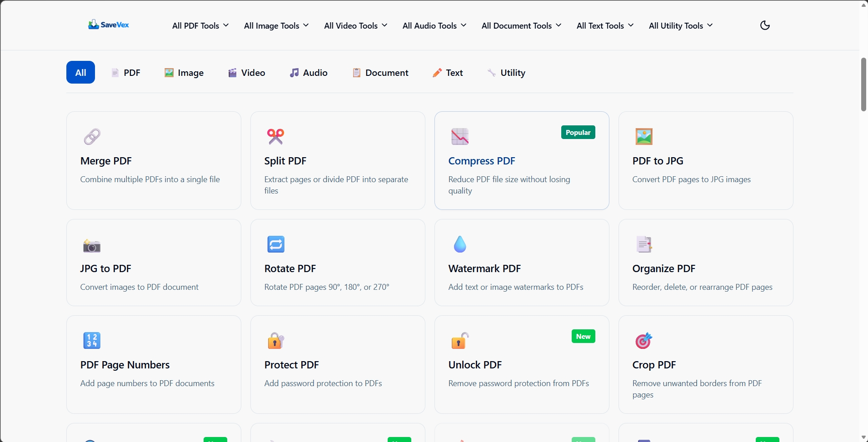This screenshot has height=442, width=868.
Task: Open the PDF to JPG tool title
Action: [658, 161]
